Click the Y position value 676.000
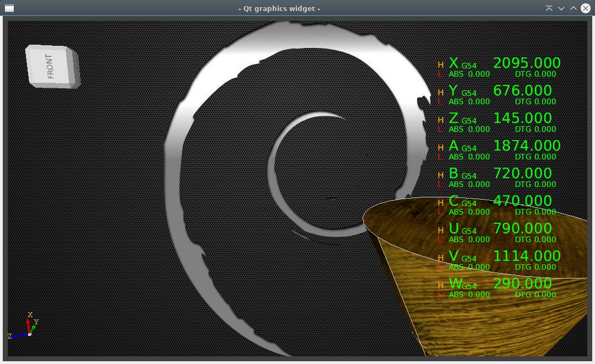This screenshot has height=364, width=595. [x=523, y=90]
